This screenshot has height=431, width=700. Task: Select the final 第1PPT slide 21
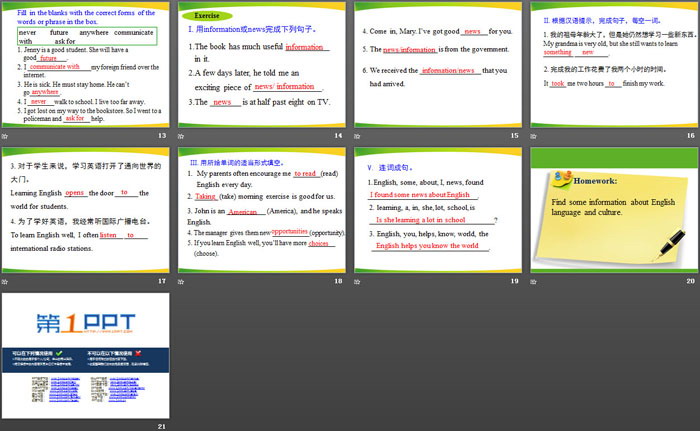click(x=86, y=355)
